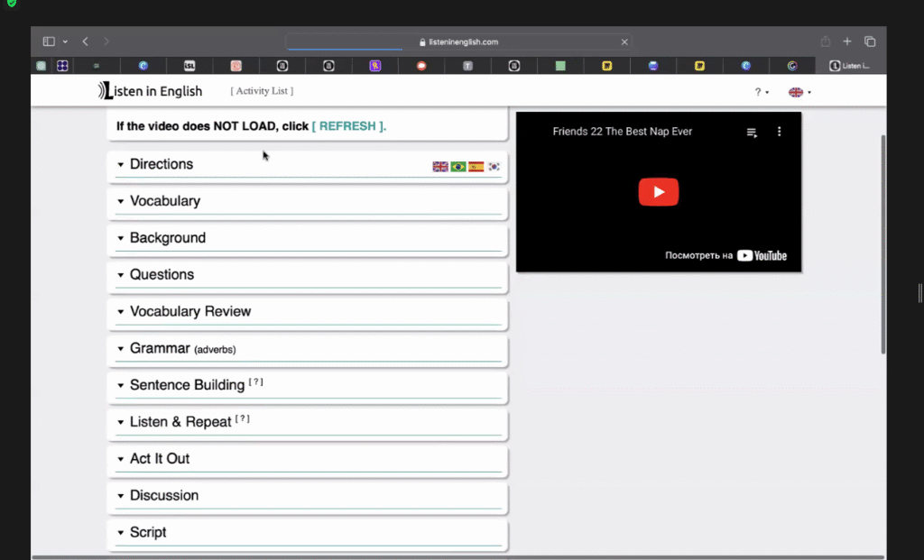The height and width of the screenshot is (560, 924).
Task: Click the listeninenglish.com address bar
Action: click(459, 41)
